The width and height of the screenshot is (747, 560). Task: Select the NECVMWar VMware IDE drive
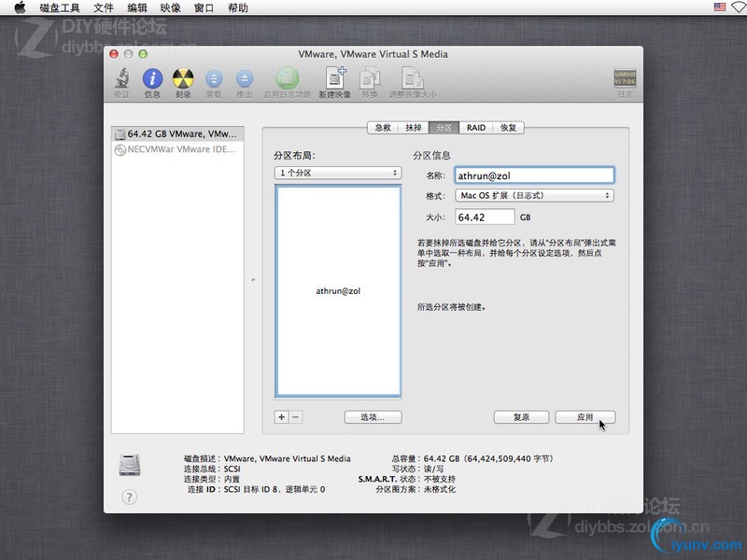177,149
